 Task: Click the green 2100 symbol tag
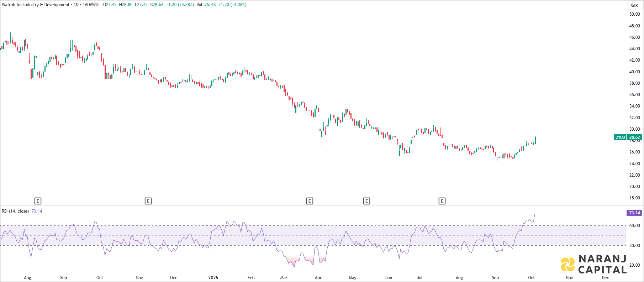[620, 137]
